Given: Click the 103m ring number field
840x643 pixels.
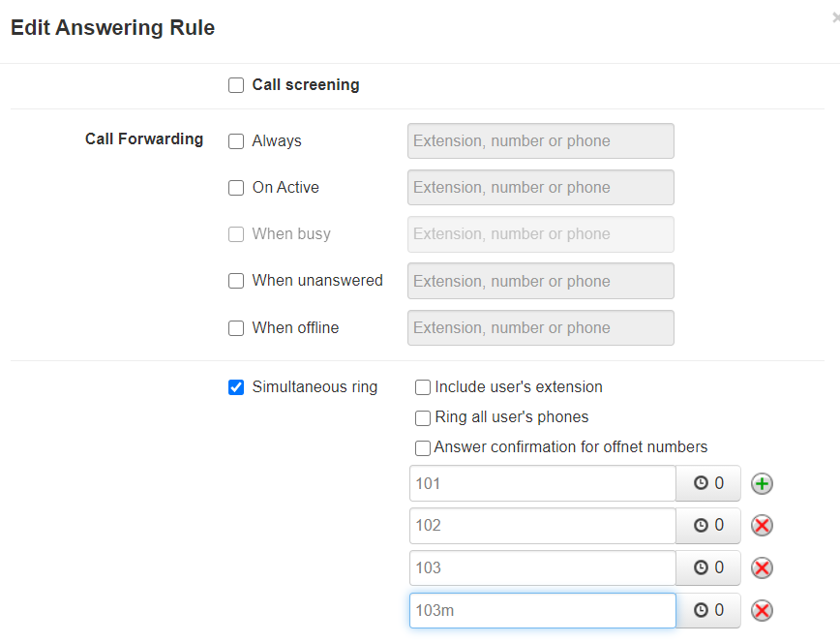Looking at the screenshot, I should coord(542,610).
